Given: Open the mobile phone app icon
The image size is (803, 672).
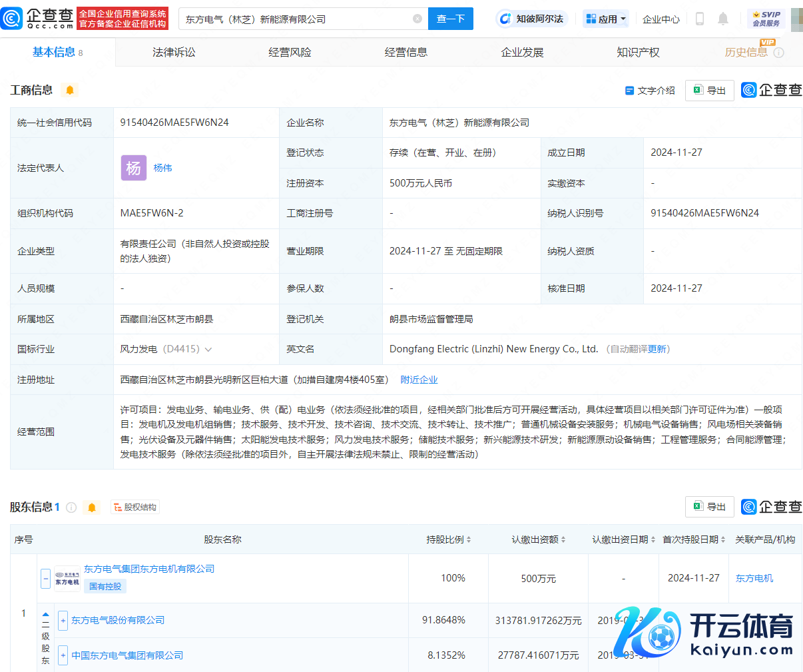Looking at the screenshot, I should 699,19.
